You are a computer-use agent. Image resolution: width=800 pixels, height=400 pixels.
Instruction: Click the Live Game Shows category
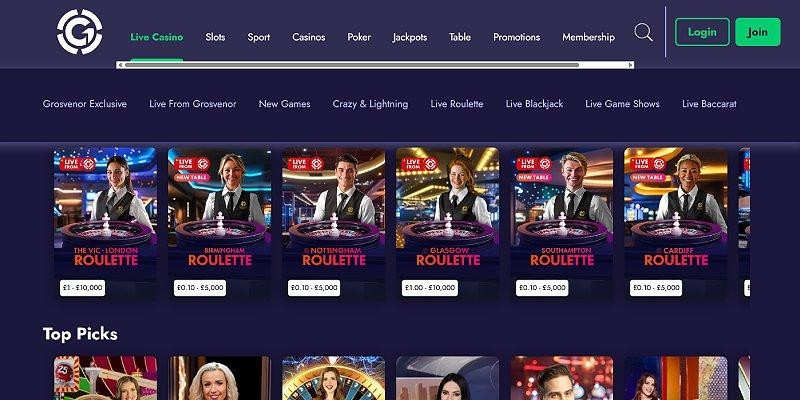tap(622, 104)
